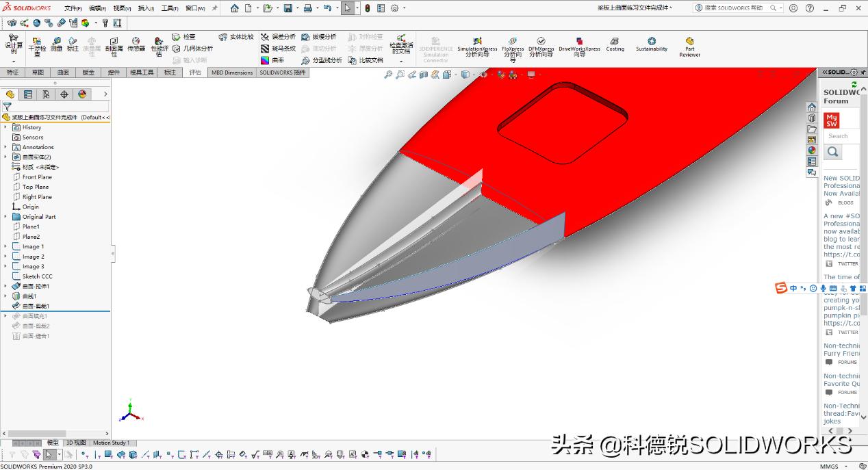Launch DriveWorksXpress wizard
This screenshot has height=470, width=868.
click(579, 47)
